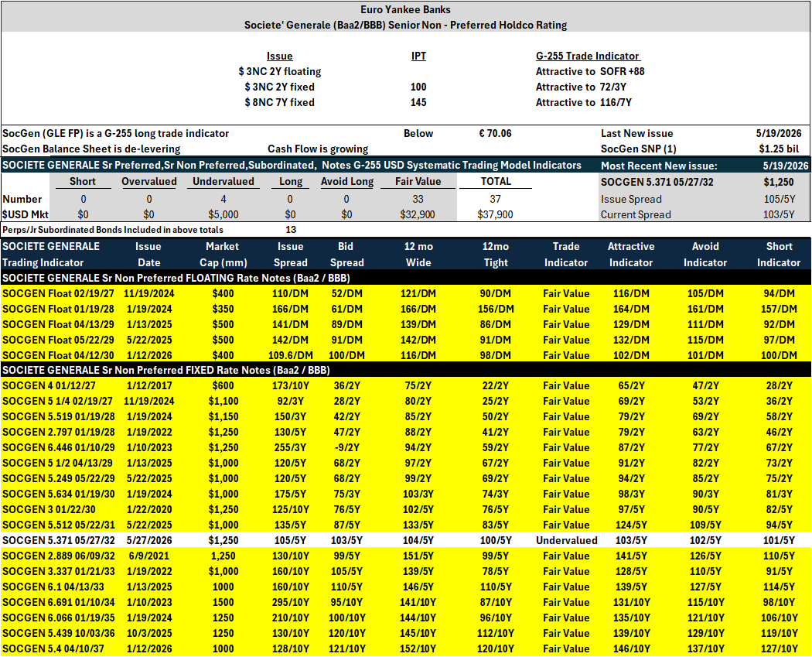Viewport: 812px width, 657px height.
Task: Click the FLOATING Rate Notes section header
Action: pyautogui.click(x=176, y=278)
